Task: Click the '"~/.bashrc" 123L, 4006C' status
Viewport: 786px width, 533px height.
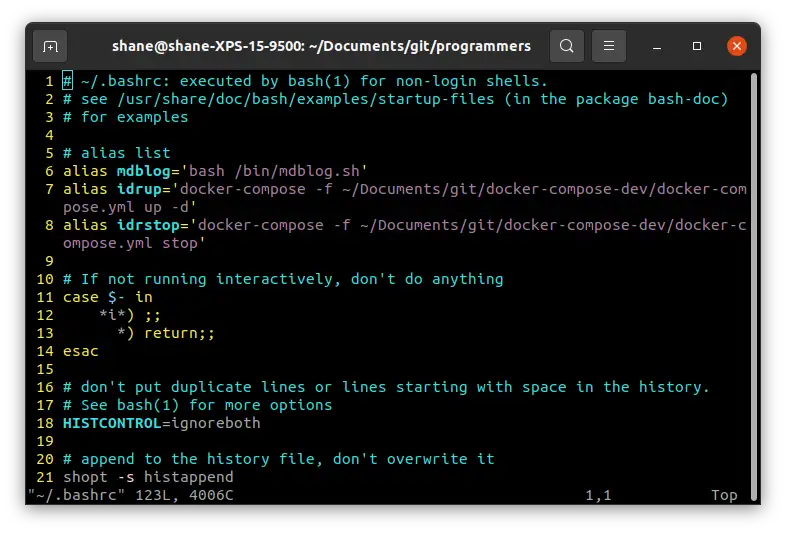Action: pos(130,495)
